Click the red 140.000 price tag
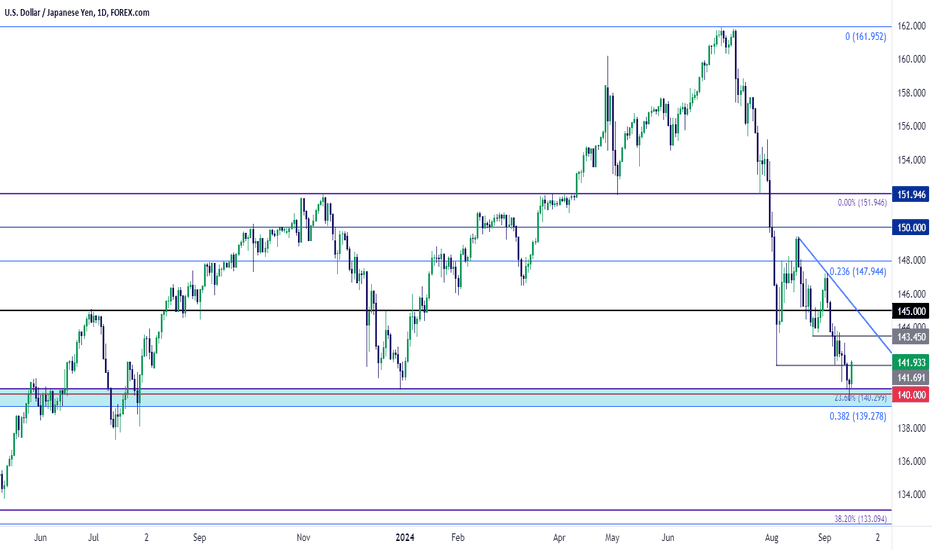 pos(911,394)
